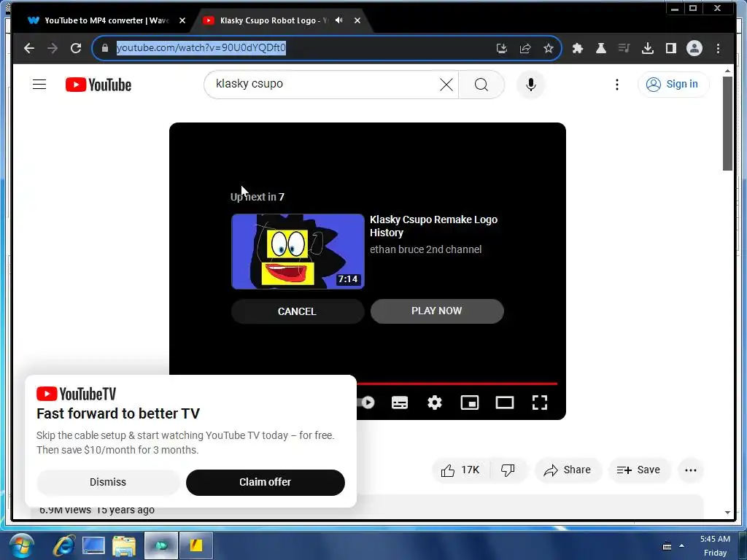Image resolution: width=747 pixels, height=560 pixels.
Task: Open media controls icon in toolbar
Action: coord(624,48)
